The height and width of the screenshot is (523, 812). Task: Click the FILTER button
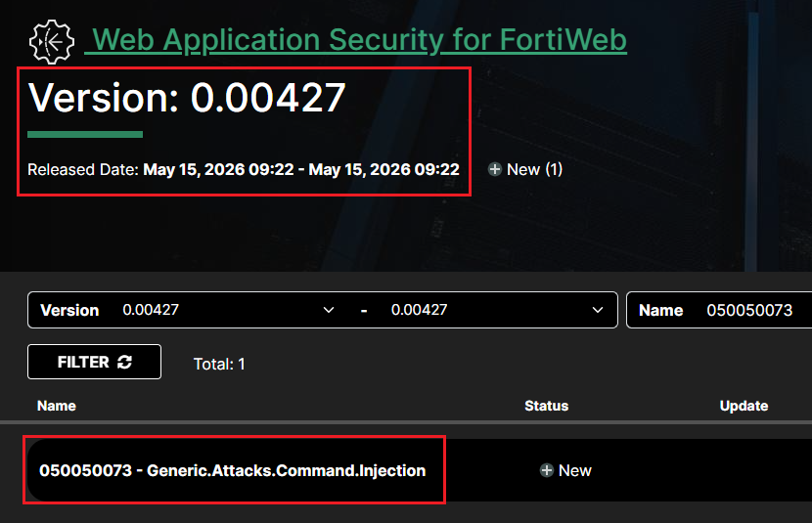94,362
